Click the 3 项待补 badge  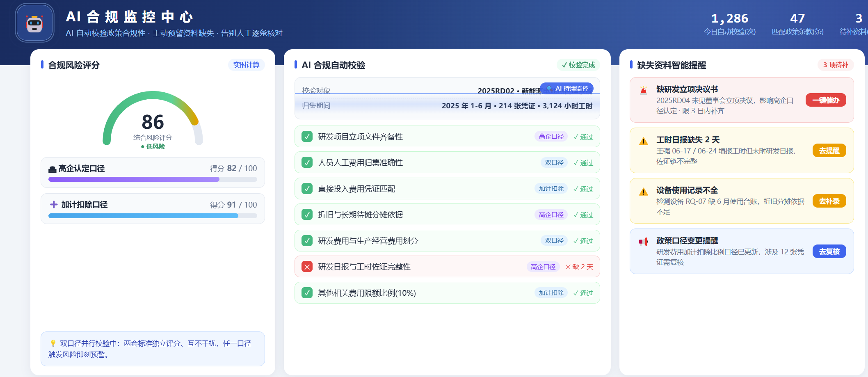point(836,65)
